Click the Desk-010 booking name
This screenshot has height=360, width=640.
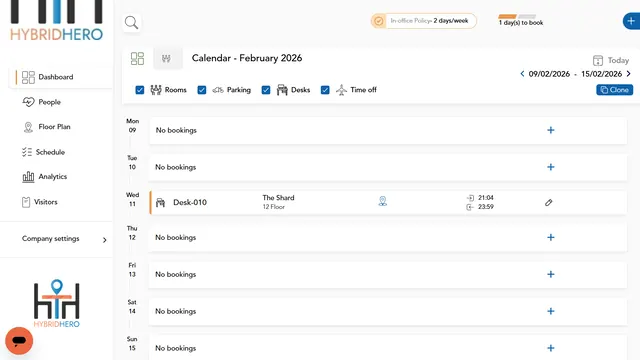[x=190, y=202]
